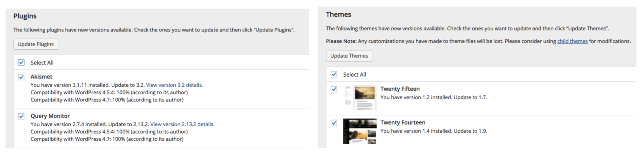This screenshot has width=644, height=164.
Task: Toggle the Query Monitor update checkbox
Action: 21,116
